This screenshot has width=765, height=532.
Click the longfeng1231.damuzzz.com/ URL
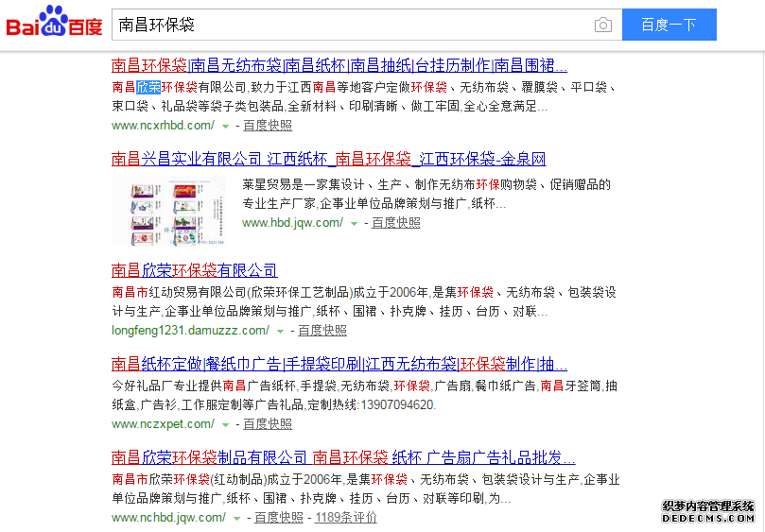(x=190, y=331)
